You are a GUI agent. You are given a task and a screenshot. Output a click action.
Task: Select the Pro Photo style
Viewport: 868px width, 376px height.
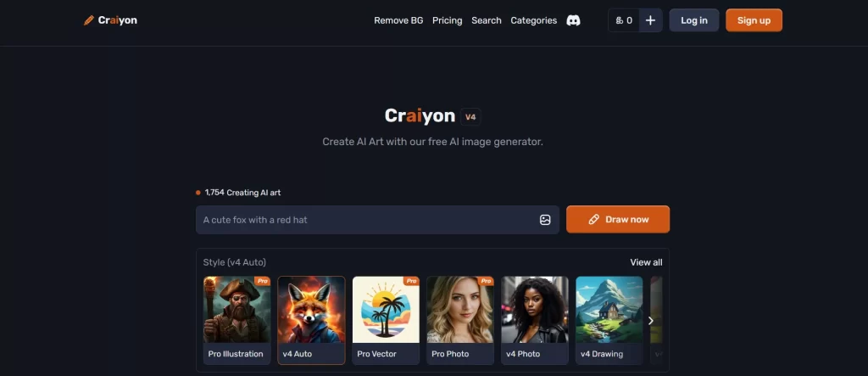[x=460, y=320]
